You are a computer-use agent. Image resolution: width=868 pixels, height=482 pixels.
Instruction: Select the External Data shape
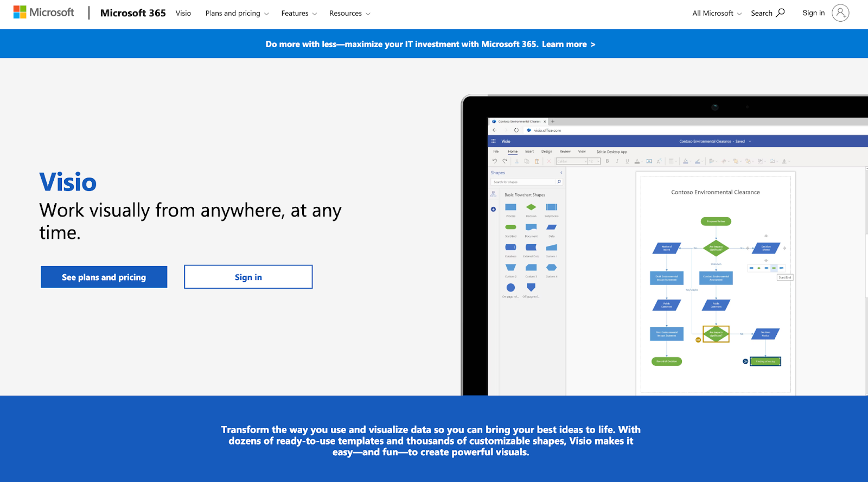click(x=531, y=248)
